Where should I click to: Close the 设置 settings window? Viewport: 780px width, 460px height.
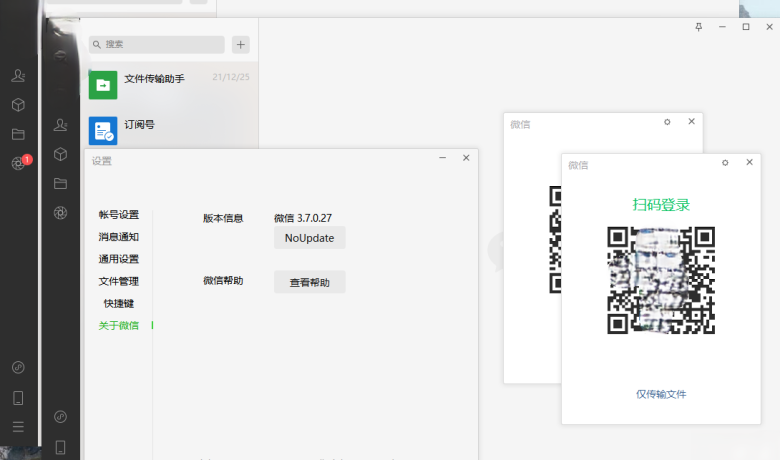(x=466, y=158)
